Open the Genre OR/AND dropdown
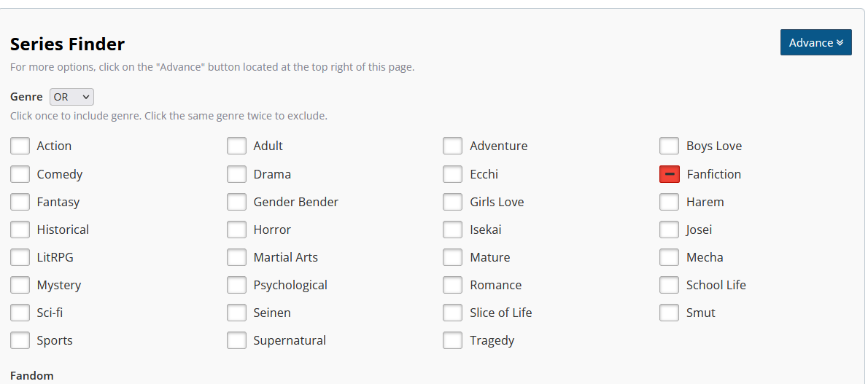 point(71,97)
